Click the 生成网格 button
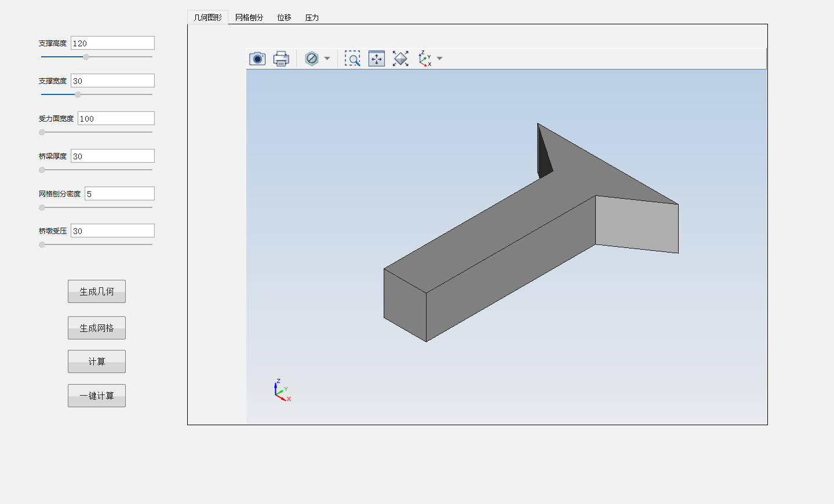The width and height of the screenshot is (834, 504). 97,328
